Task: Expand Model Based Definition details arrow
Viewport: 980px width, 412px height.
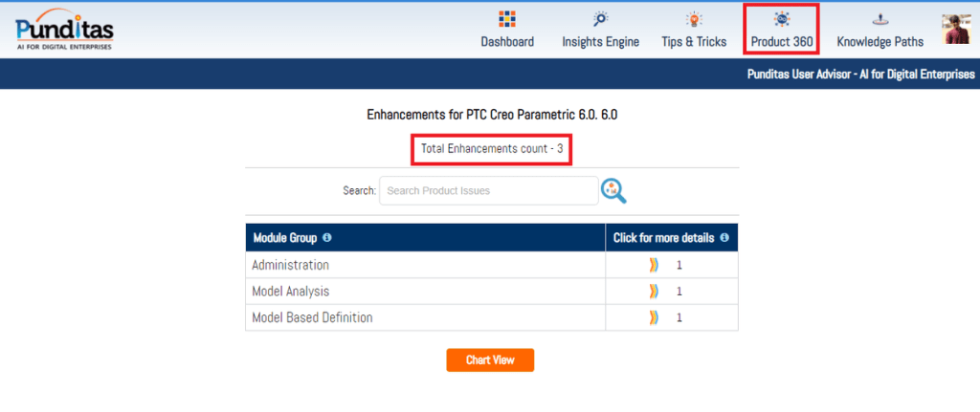Action: [655, 317]
